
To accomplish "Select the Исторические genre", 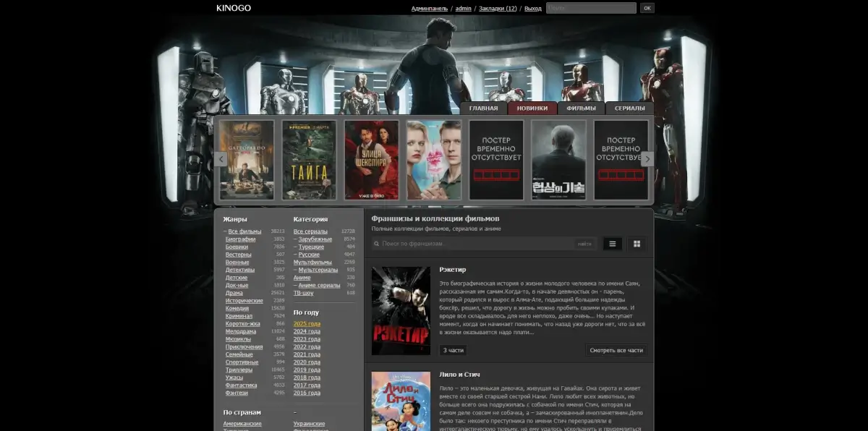I will (244, 301).
